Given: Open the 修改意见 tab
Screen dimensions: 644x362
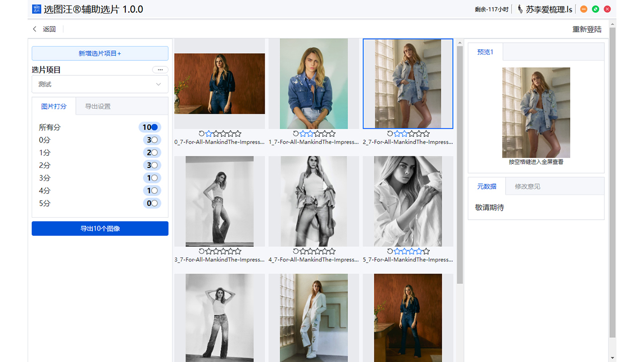Looking at the screenshot, I should click(527, 187).
